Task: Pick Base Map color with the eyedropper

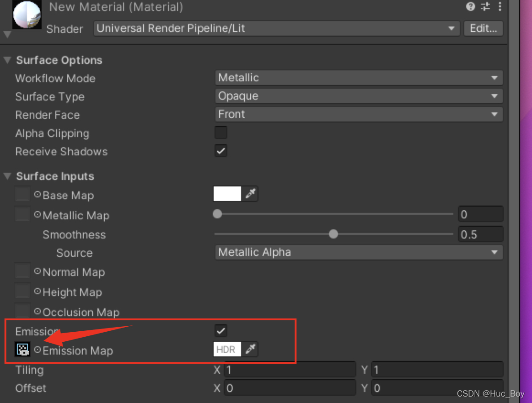Action: pos(250,194)
